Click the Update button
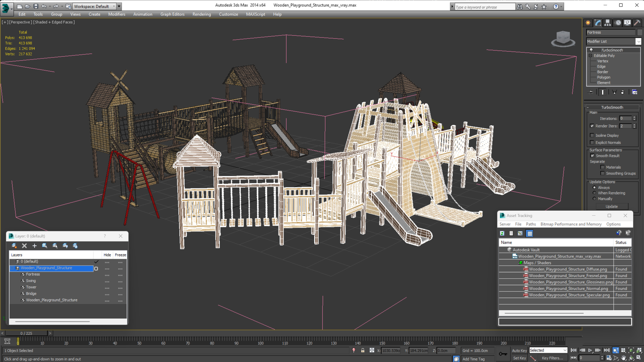 (612, 206)
